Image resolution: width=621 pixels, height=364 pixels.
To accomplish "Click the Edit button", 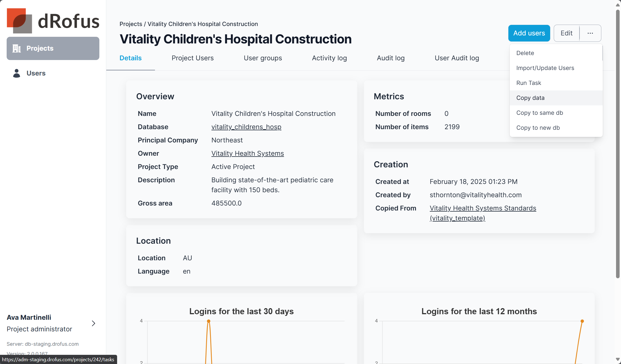I will (566, 33).
